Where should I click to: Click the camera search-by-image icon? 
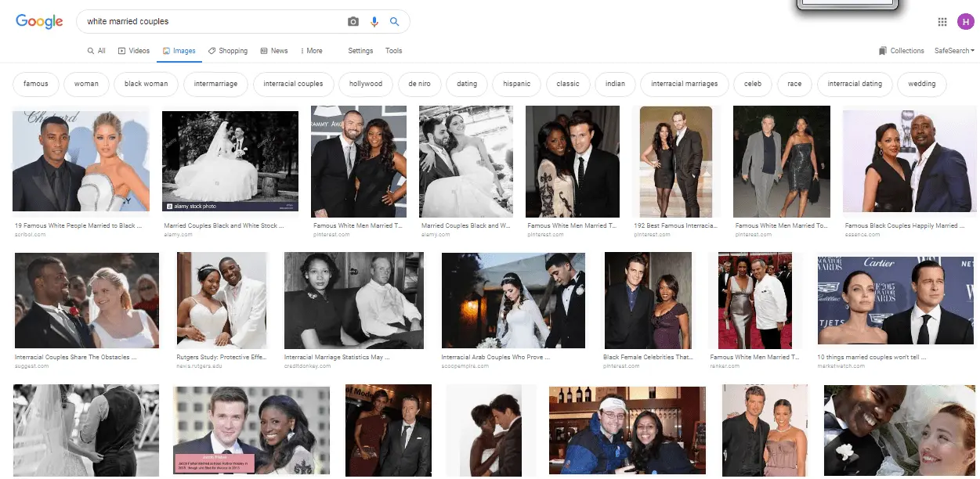point(353,22)
